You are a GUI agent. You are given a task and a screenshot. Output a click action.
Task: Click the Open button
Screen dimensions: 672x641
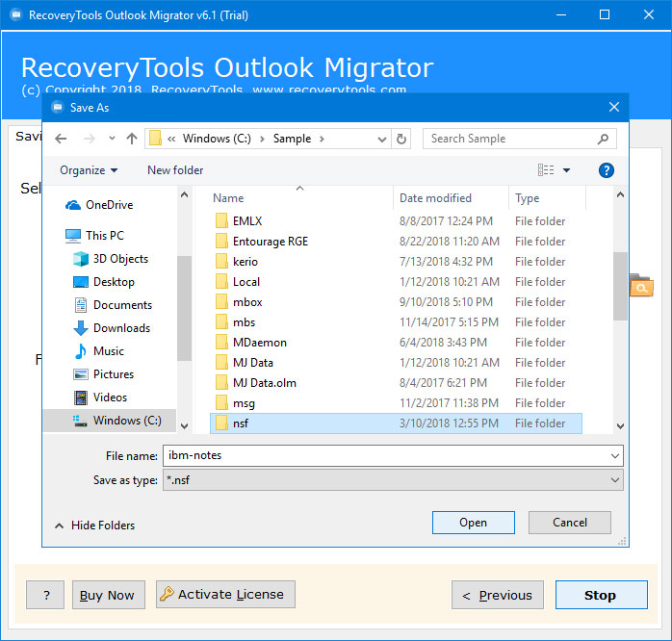pos(473,523)
